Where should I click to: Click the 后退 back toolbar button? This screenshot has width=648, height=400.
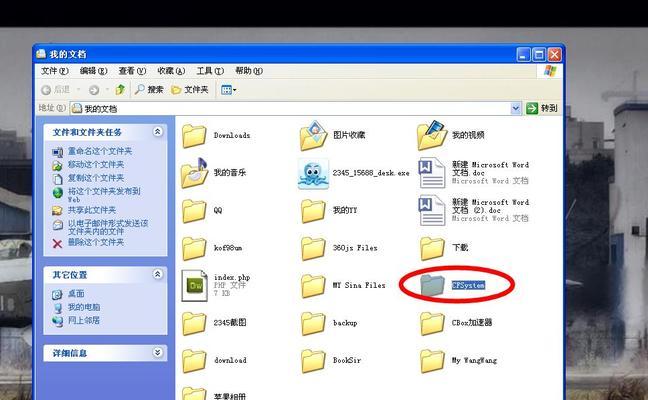click(56, 89)
